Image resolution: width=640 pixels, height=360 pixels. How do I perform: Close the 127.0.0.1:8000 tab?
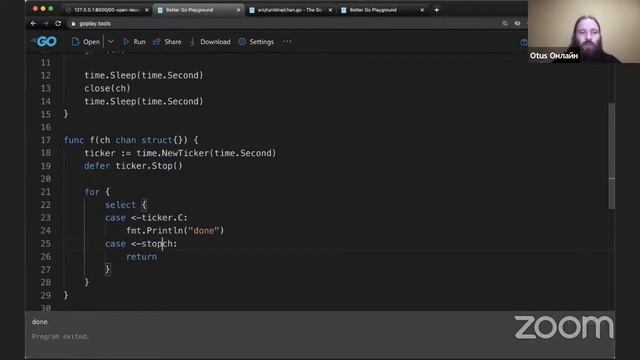click(147, 10)
